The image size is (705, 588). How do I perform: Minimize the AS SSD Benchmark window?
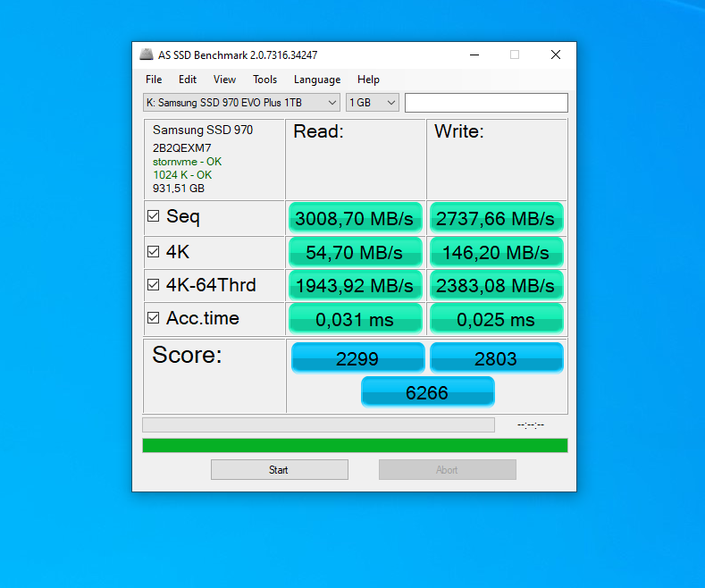(474, 55)
